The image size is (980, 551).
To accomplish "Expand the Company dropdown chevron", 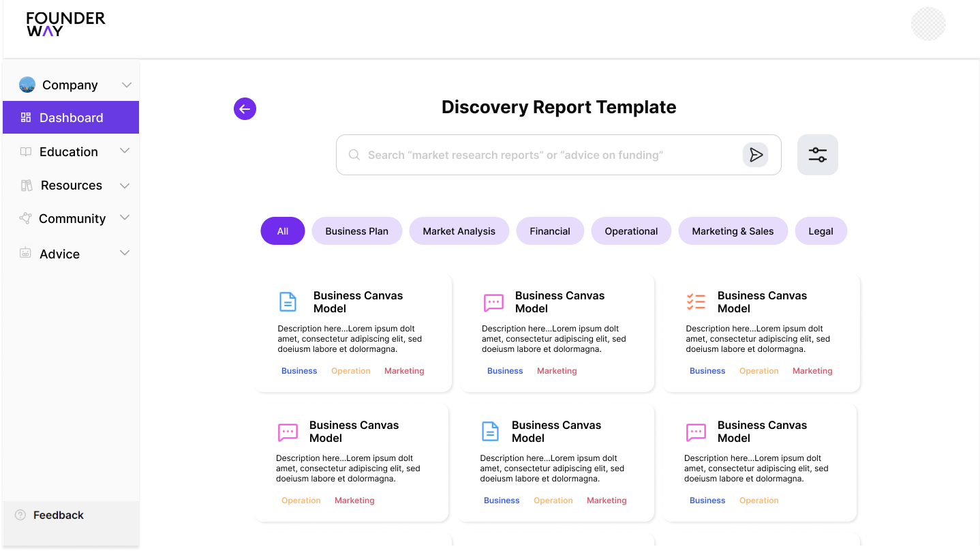I will click(126, 85).
